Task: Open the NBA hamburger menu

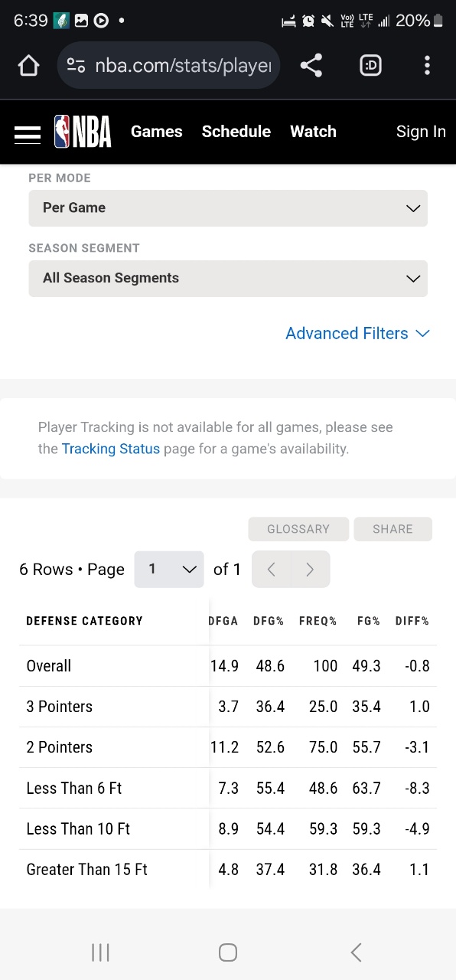Action: tap(28, 132)
